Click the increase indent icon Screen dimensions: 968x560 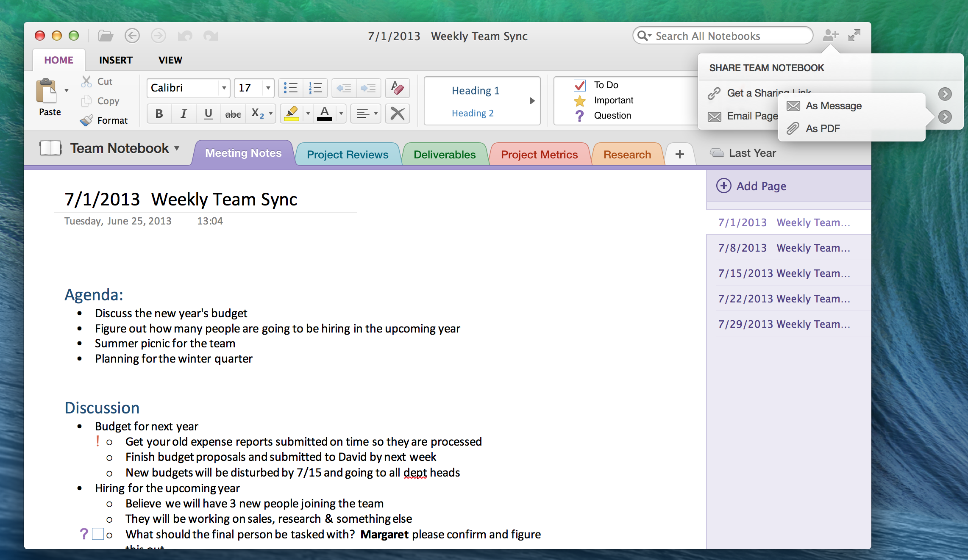[368, 88]
